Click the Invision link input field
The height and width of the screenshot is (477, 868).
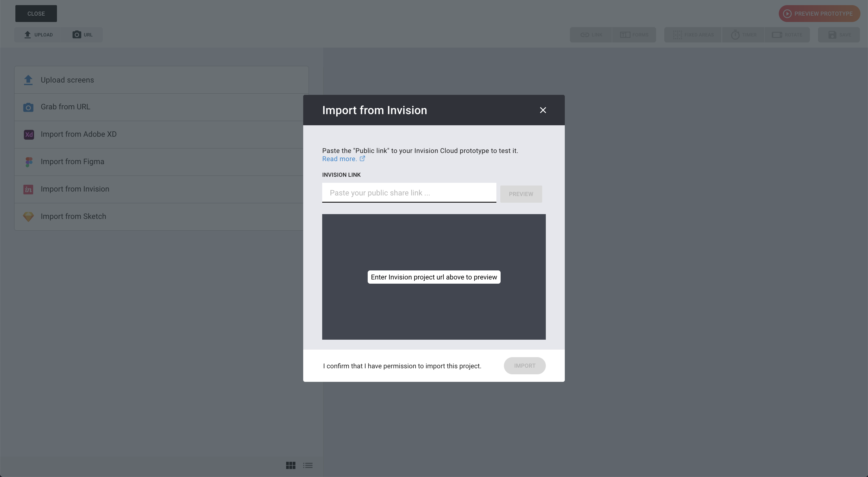[x=409, y=192]
